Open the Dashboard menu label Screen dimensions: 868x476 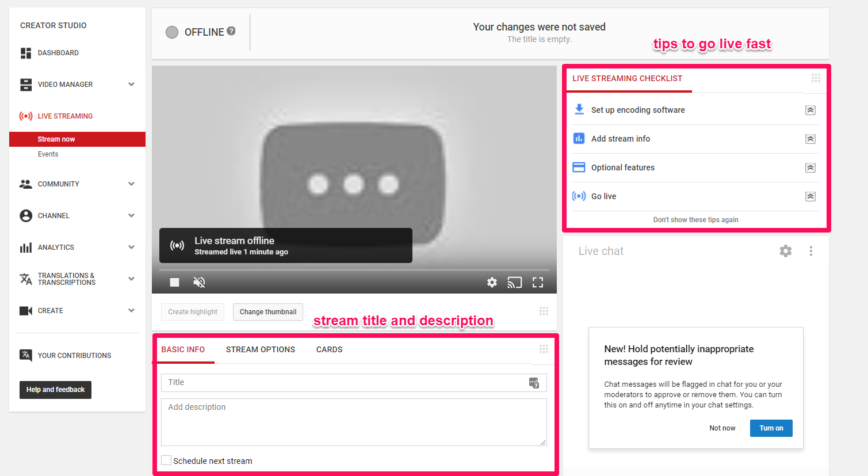pos(58,53)
